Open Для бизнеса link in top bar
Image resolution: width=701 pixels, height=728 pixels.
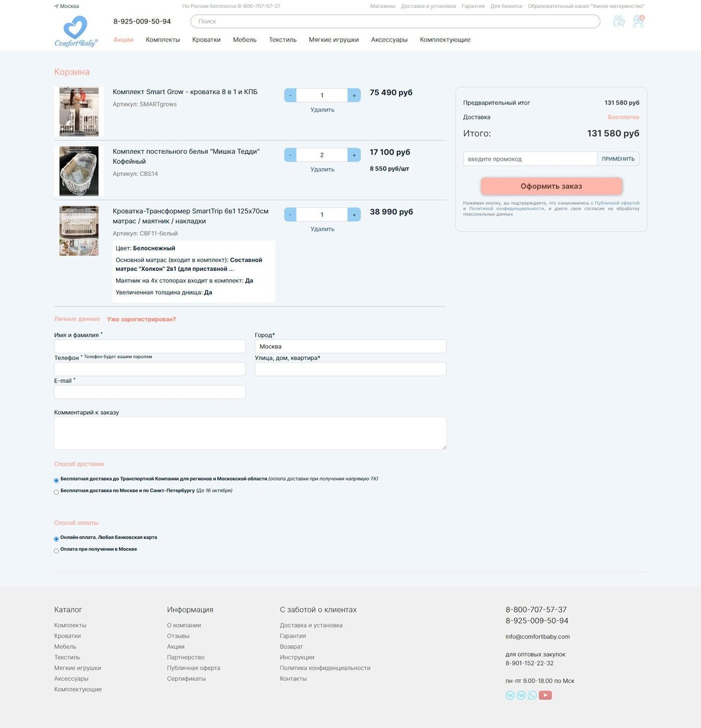(506, 6)
